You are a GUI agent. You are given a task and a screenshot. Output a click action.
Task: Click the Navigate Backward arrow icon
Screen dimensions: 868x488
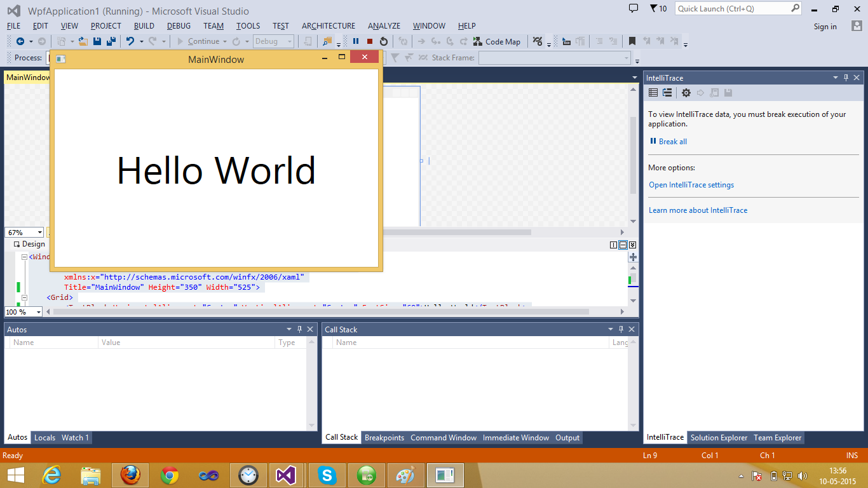click(x=20, y=41)
